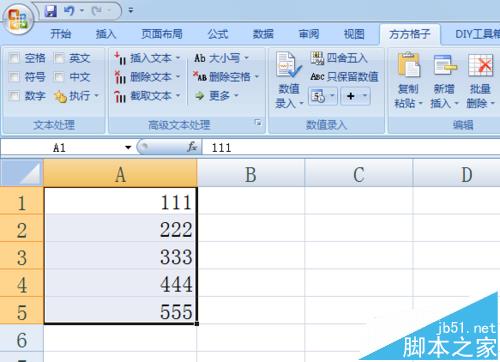The image size is (500, 362).
Task: Switch to the 公式 tab
Action: pyautogui.click(x=218, y=34)
